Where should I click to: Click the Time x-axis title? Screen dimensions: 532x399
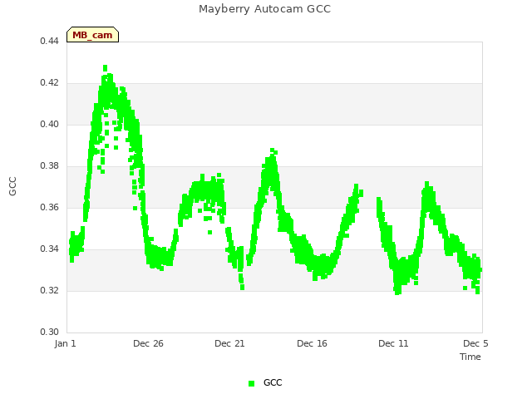(470, 357)
